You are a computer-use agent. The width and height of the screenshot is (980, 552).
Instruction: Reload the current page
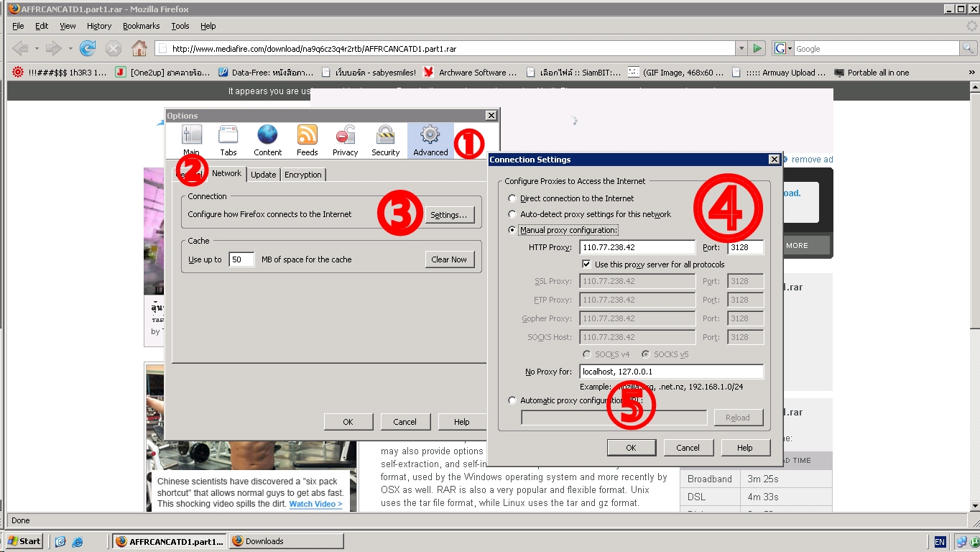click(x=88, y=49)
